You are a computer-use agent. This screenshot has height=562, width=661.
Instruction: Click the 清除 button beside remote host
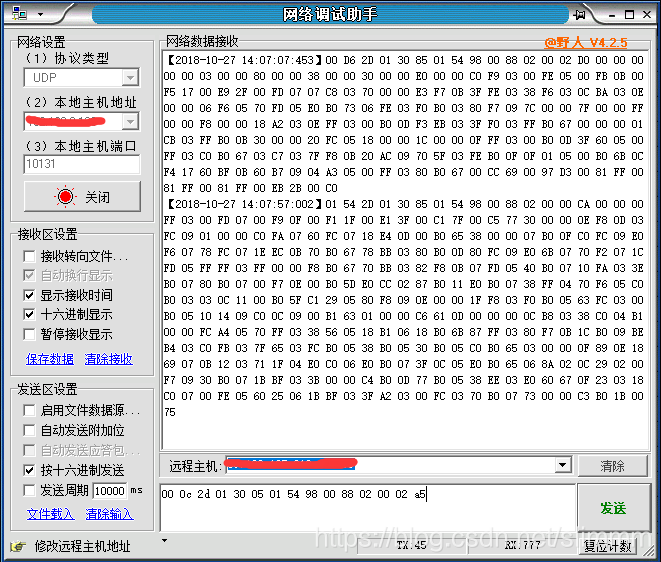point(613,466)
